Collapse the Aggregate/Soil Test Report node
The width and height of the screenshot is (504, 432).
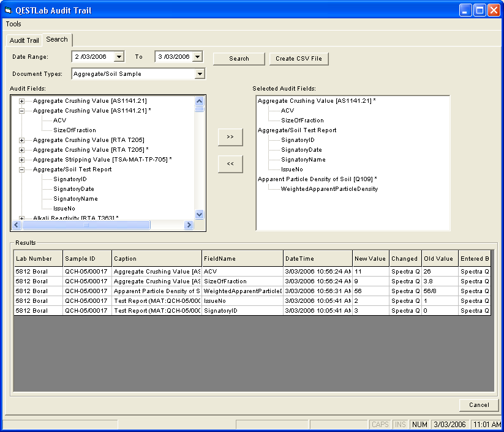pyautogui.click(x=22, y=169)
